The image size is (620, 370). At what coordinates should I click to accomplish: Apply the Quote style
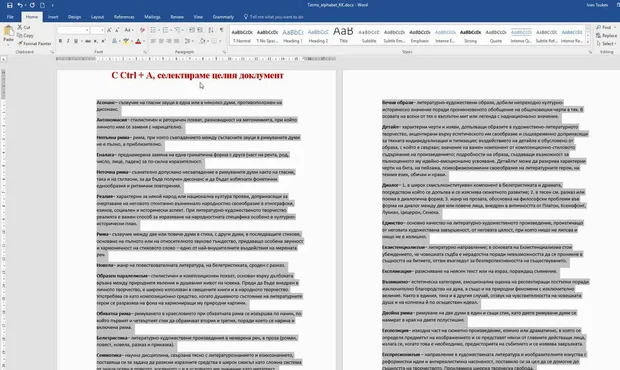click(495, 36)
